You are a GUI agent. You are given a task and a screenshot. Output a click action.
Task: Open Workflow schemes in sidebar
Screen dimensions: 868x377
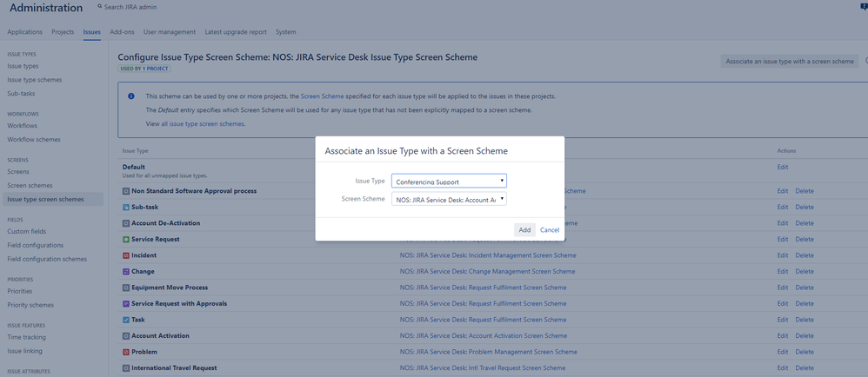click(34, 140)
